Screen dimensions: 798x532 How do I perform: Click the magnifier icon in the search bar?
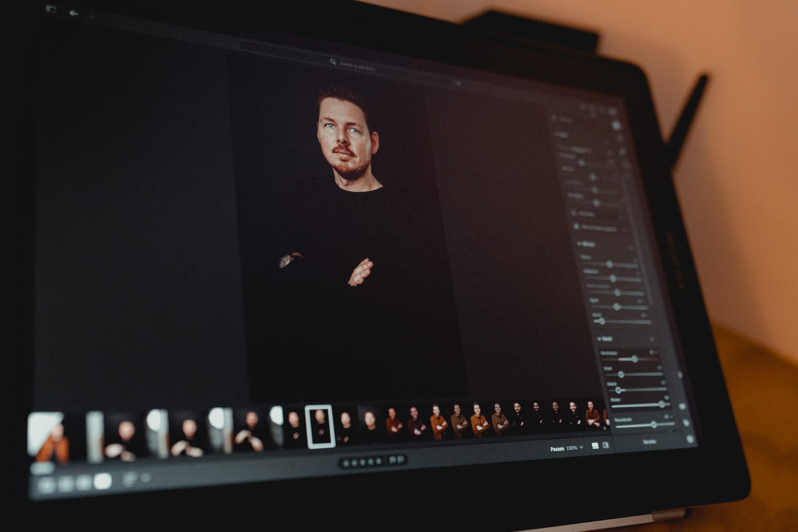333,62
